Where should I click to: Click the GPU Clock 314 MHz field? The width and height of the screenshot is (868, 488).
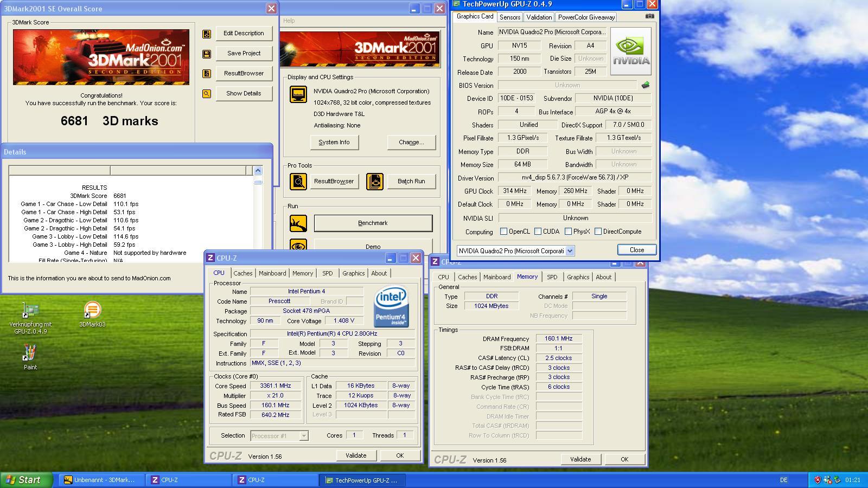click(515, 191)
